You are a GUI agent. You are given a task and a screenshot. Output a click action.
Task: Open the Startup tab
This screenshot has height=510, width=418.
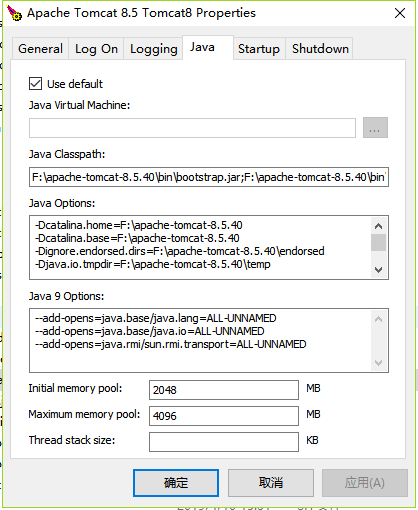point(259,49)
